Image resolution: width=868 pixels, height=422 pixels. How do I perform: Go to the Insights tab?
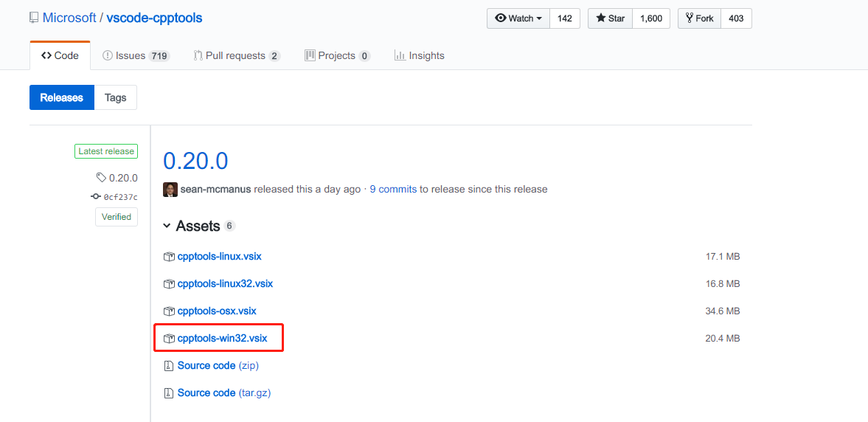pyautogui.click(x=419, y=55)
